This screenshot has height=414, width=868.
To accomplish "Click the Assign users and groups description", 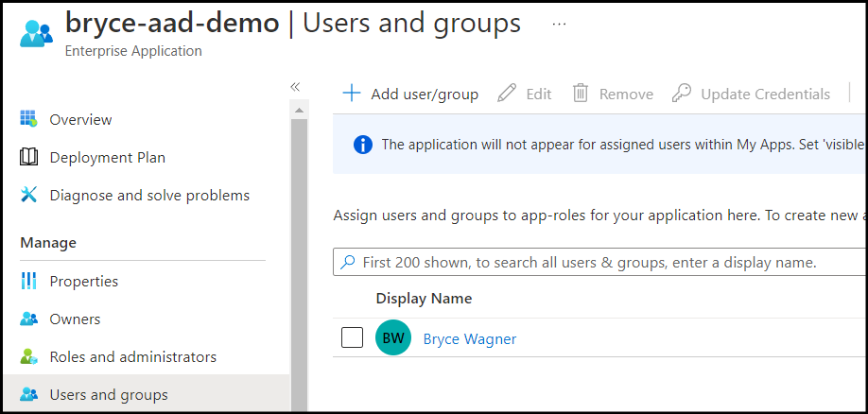I will coord(599,216).
